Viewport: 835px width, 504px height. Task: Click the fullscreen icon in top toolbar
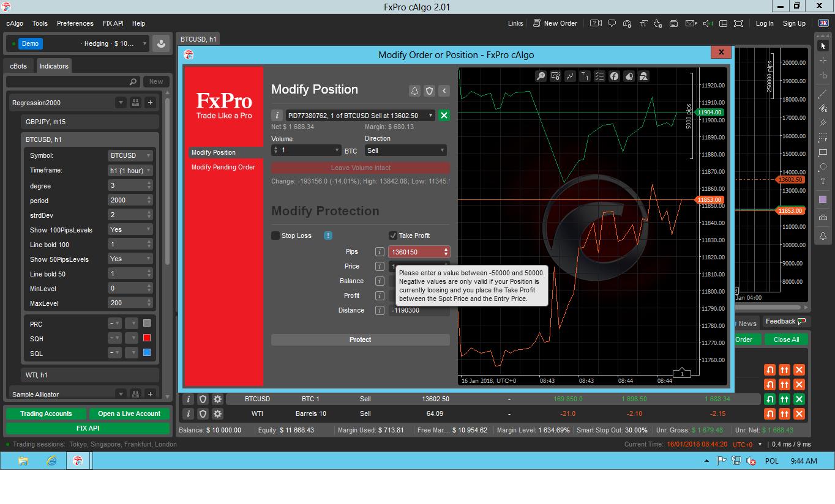739,23
